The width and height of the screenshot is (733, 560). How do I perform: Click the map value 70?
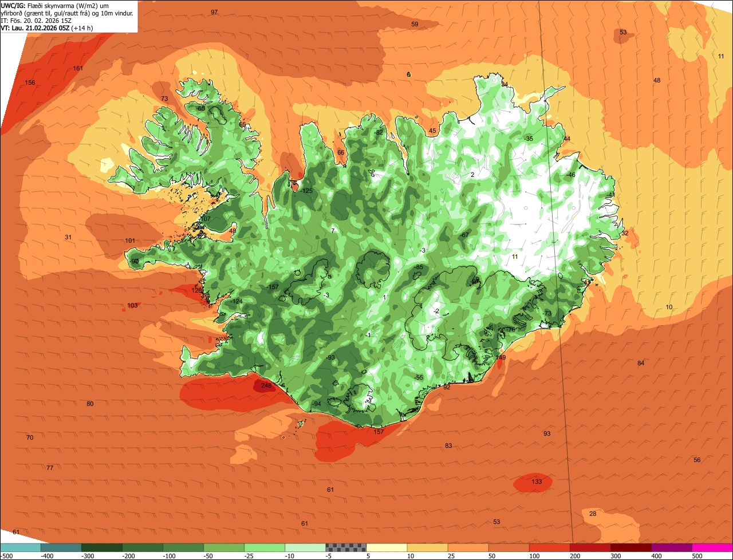click(30, 437)
